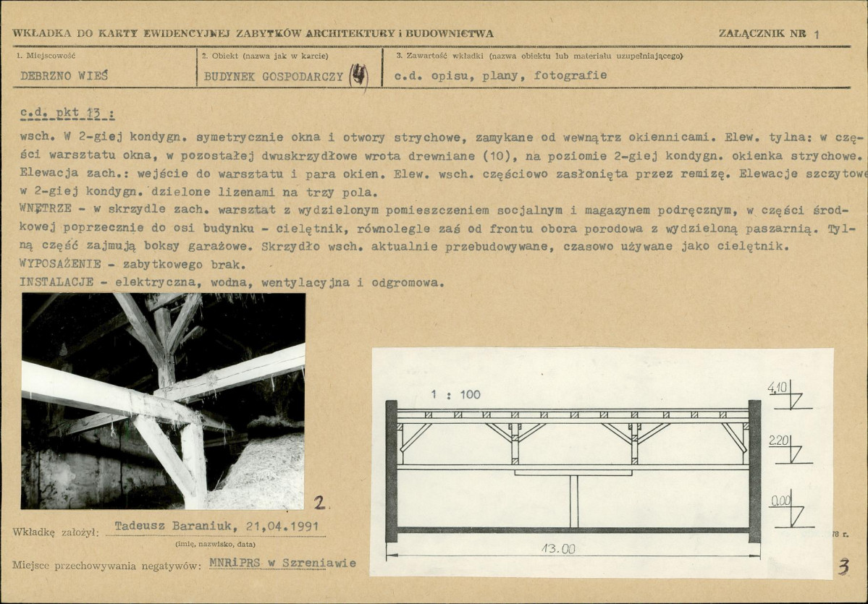The height and width of the screenshot is (604, 868).
Task: Click handwritten number 2 beside the photo
Action: [x=320, y=500]
